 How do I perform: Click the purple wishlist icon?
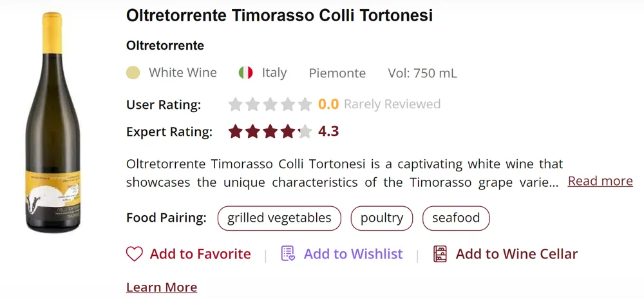pos(288,254)
